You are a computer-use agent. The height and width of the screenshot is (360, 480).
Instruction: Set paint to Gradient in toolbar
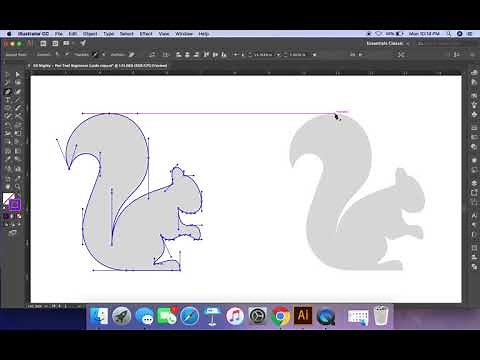tap(12, 216)
